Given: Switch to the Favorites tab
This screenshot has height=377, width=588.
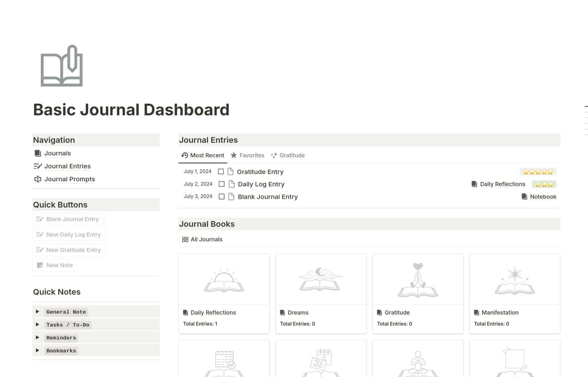Looking at the screenshot, I should (247, 155).
